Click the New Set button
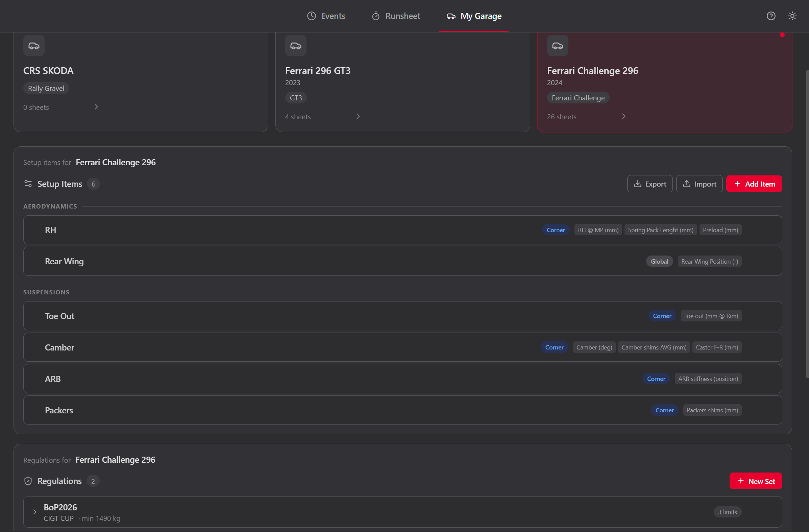The width and height of the screenshot is (809, 532). point(756,481)
